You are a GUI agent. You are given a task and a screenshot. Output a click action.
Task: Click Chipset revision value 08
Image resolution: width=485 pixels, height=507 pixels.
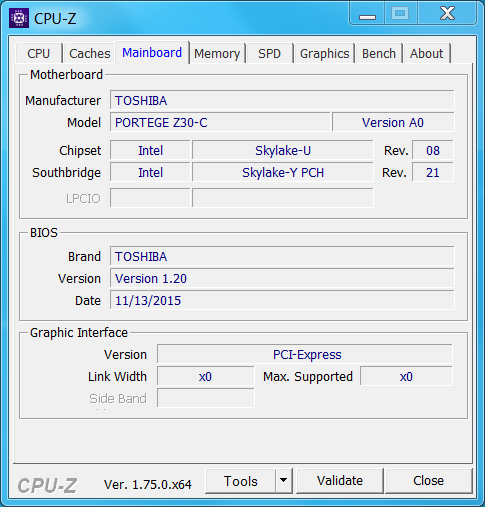[433, 150]
